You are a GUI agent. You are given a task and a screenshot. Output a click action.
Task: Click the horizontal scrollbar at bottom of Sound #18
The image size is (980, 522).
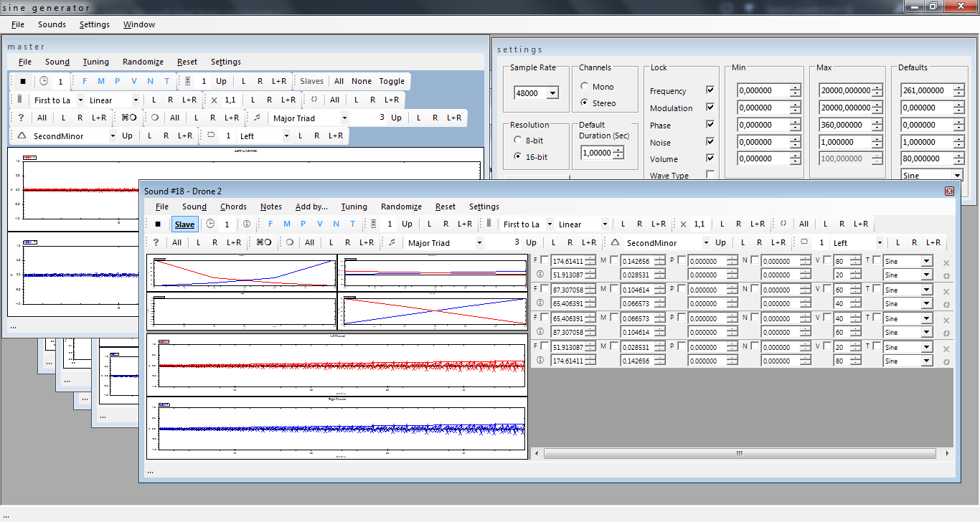click(739, 453)
